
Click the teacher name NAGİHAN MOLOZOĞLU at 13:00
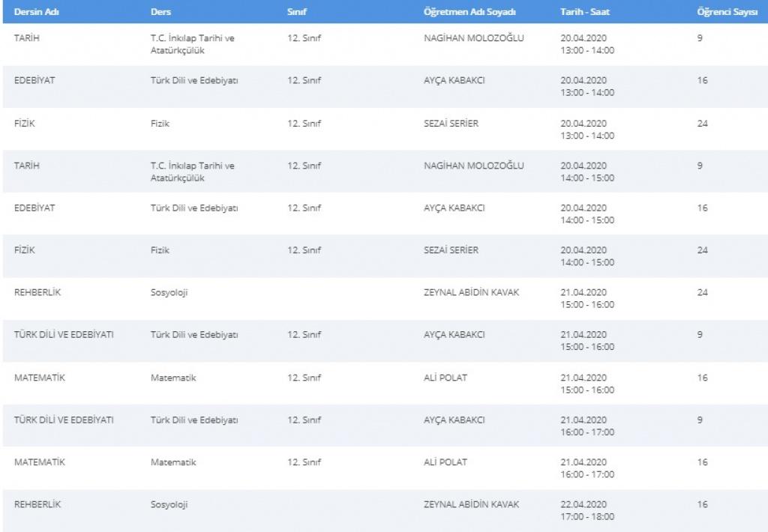click(x=474, y=37)
